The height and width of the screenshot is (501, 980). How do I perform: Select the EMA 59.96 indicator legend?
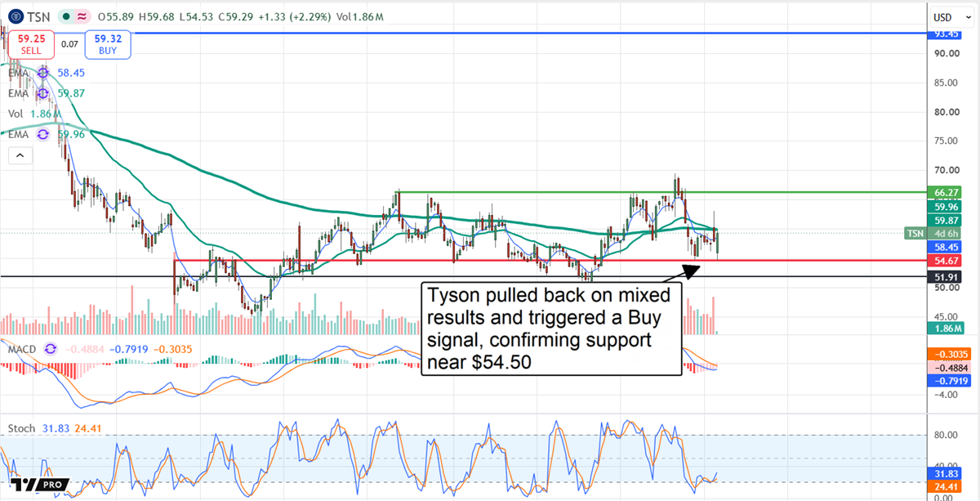pos(47,134)
